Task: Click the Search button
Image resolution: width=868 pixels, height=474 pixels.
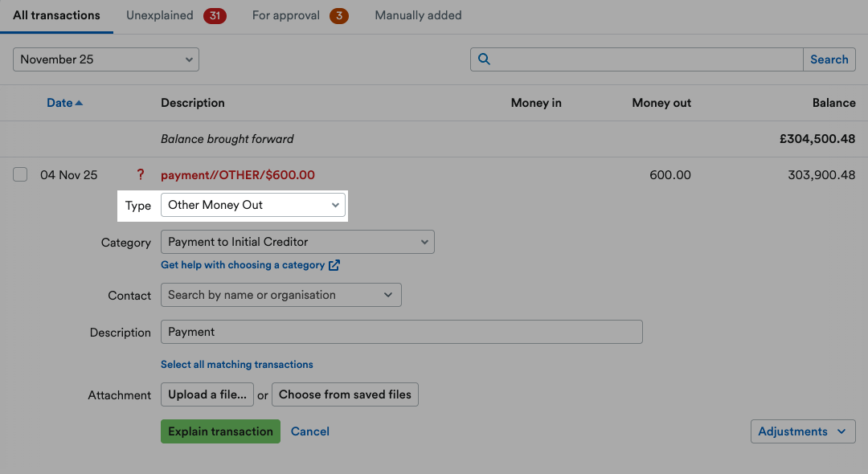Action: pyautogui.click(x=829, y=59)
